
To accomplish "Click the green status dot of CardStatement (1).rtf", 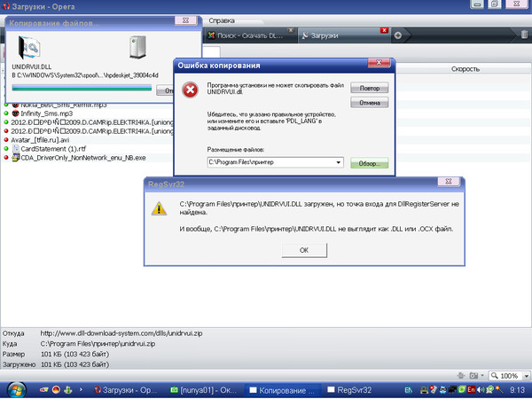I will (x=6, y=149).
